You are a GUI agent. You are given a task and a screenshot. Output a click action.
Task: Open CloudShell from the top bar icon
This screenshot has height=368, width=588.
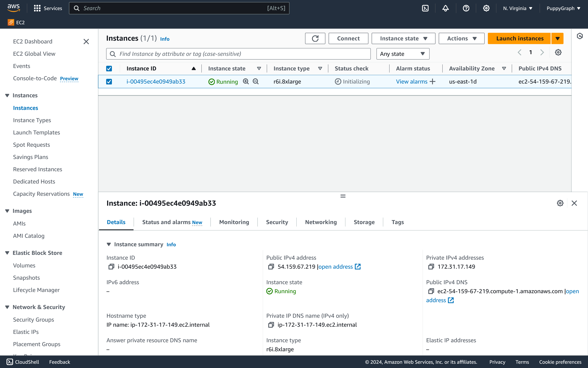point(425,8)
